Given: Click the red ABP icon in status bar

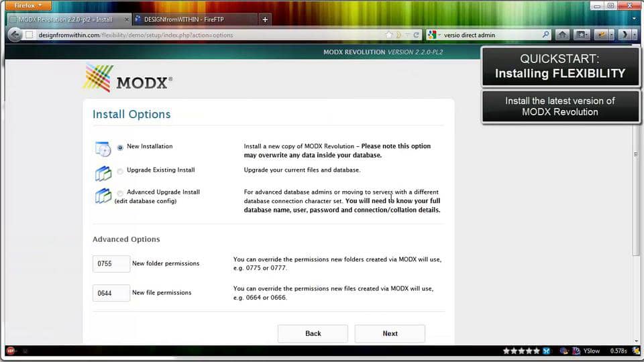Looking at the screenshot, I should (x=11, y=351).
